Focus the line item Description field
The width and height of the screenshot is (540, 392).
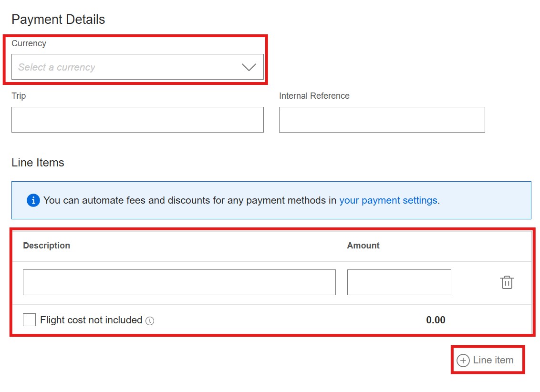click(x=179, y=282)
